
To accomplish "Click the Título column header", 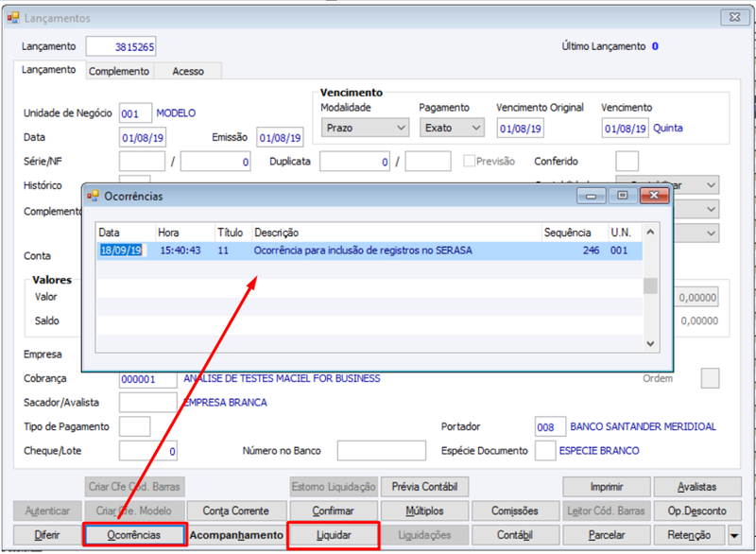I will [233, 233].
